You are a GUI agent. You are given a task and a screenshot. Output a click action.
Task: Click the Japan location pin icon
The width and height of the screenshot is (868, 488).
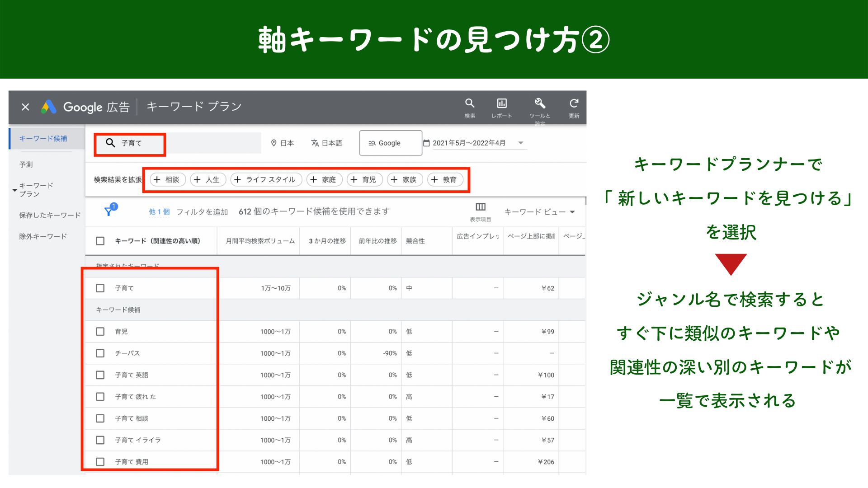pyautogui.click(x=274, y=143)
